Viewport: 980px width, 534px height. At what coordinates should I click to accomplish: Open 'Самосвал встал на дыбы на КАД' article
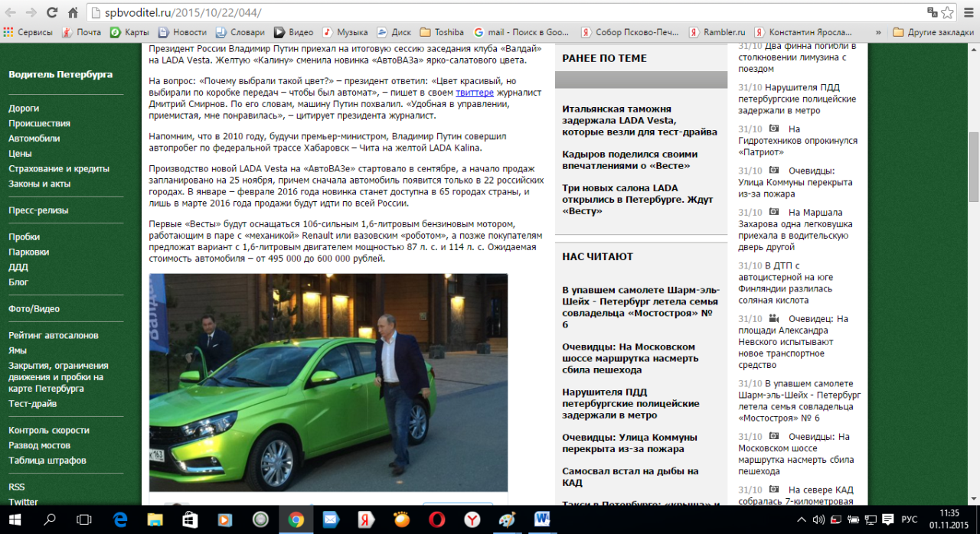[x=630, y=477]
